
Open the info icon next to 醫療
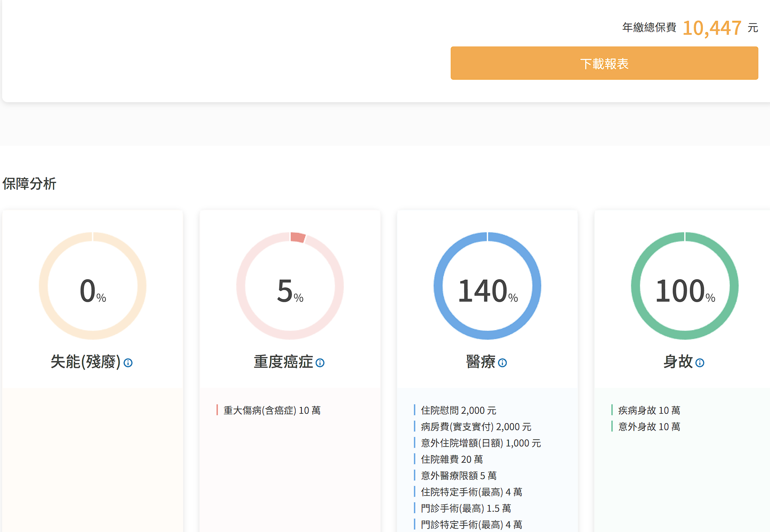pyautogui.click(x=502, y=363)
